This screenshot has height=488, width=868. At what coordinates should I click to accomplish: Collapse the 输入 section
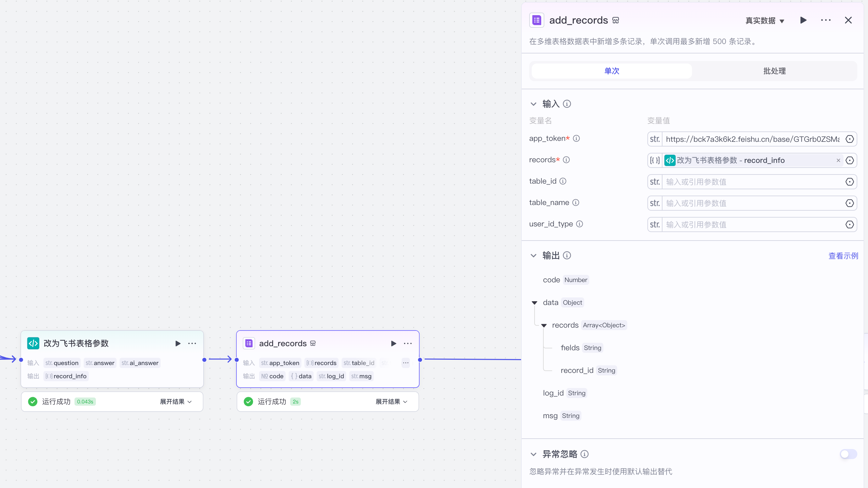(533, 104)
